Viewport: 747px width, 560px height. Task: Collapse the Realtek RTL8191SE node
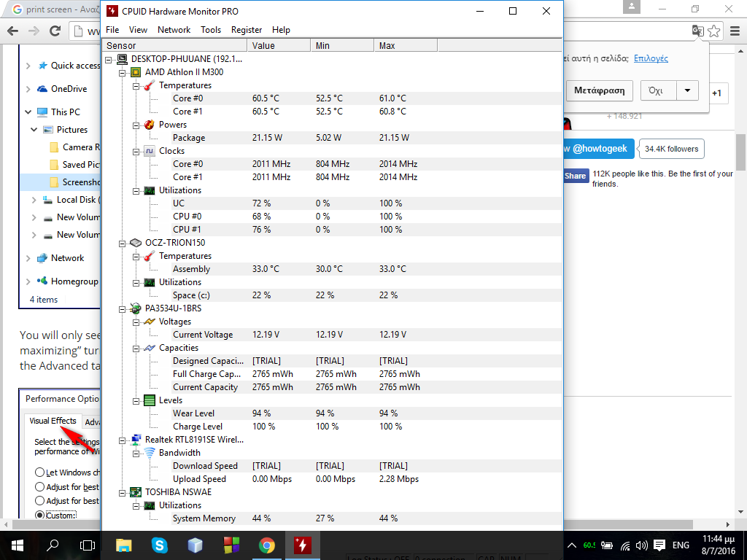point(123,440)
